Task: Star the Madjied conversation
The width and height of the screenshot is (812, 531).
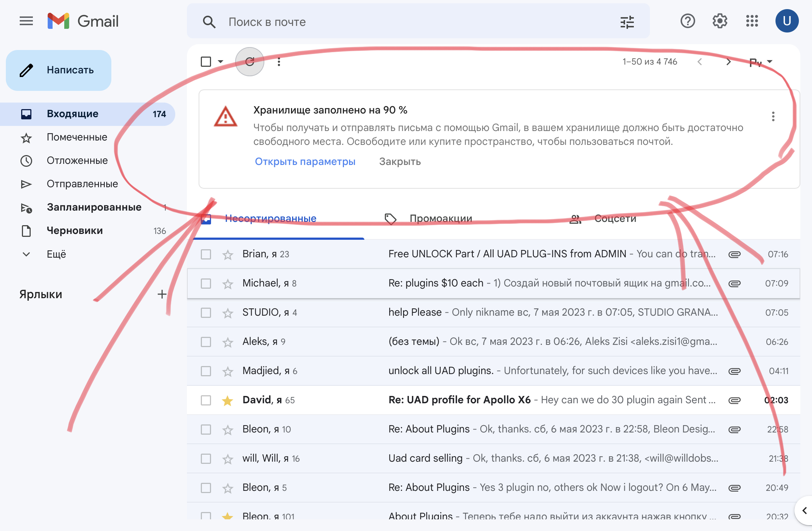Action: [228, 371]
